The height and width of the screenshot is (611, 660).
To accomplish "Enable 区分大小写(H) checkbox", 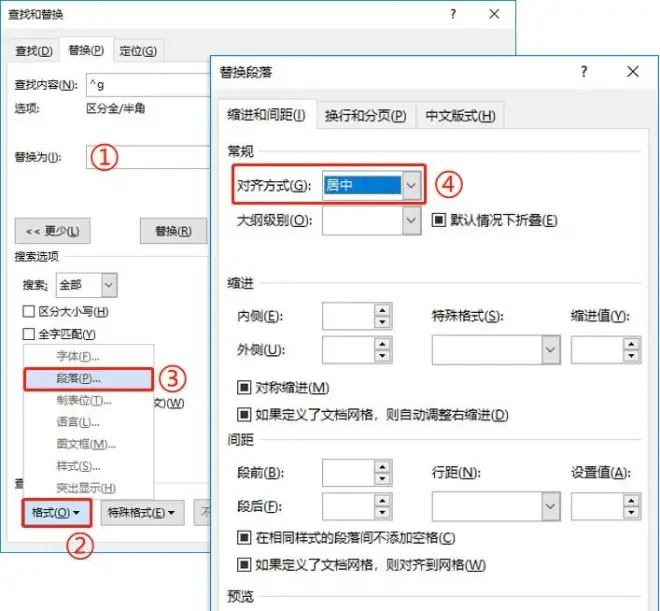I will coord(28,312).
